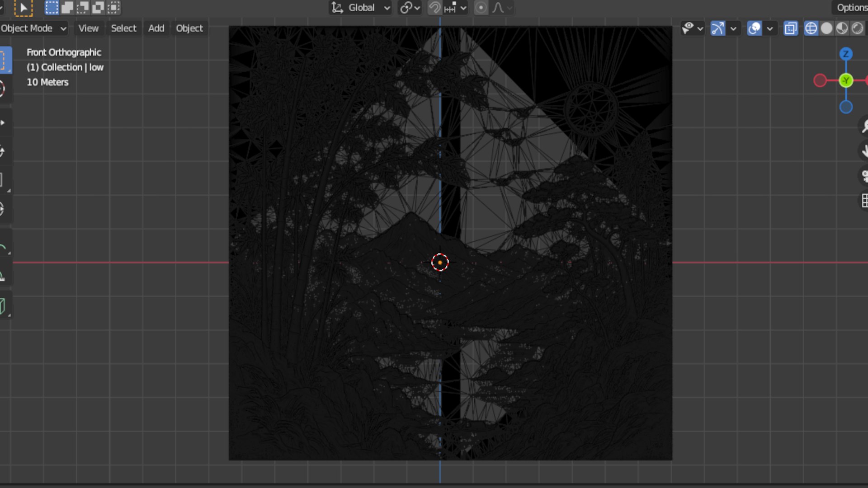Click the '10 Meters' grid scale text

(47, 82)
